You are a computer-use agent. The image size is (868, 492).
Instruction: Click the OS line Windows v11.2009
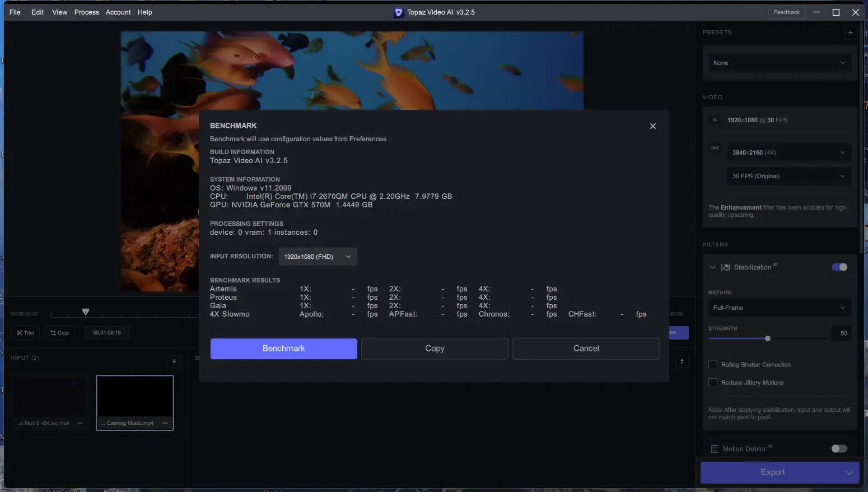coord(251,188)
